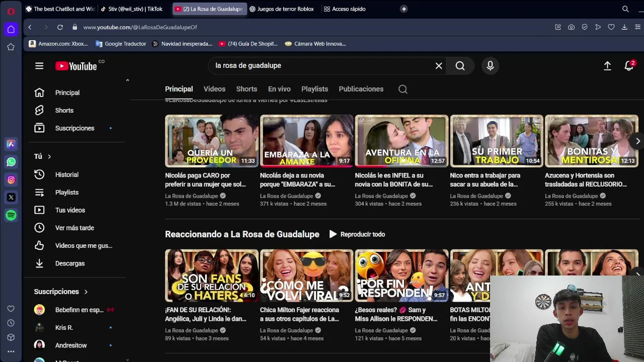Start voice search with microphone
The width and height of the screenshot is (644, 362).
pyautogui.click(x=490, y=66)
